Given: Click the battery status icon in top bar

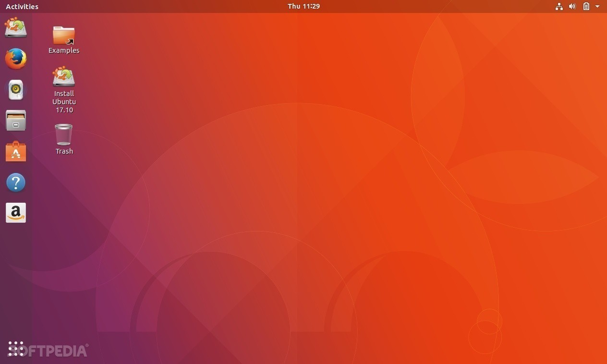Looking at the screenshot, I should [x=586, y=6].
